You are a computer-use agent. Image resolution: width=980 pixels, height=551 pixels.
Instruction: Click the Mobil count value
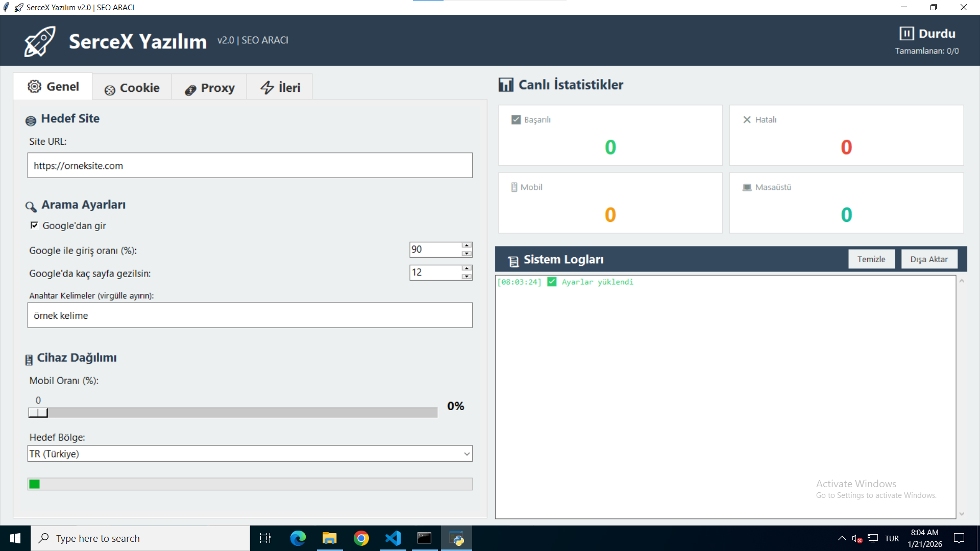(x=610, y=215)
